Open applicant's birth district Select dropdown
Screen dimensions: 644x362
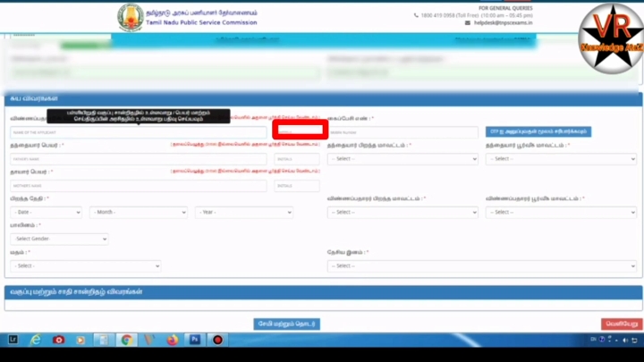(402, 212)
